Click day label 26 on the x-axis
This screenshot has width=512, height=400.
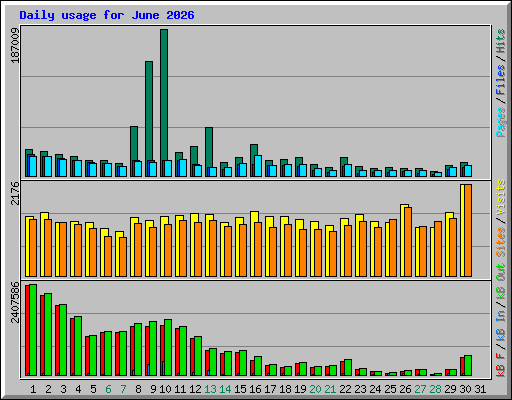click(x=405, y=389)
